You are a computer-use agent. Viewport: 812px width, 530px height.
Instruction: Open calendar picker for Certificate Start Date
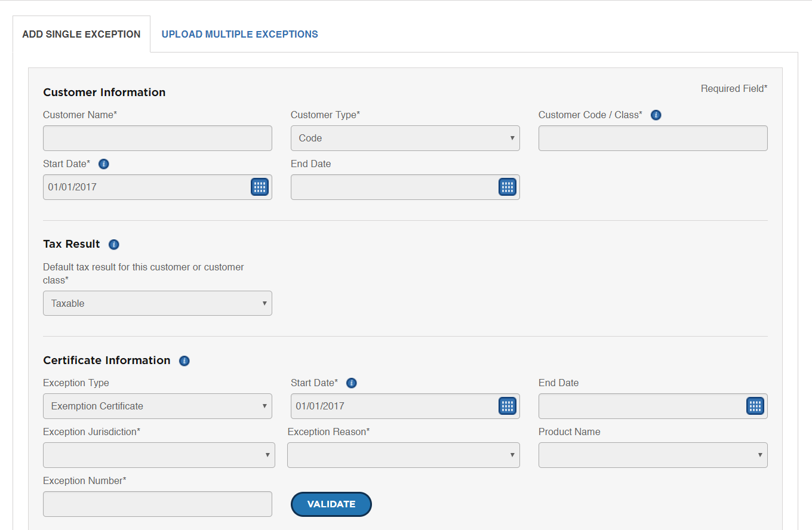pyautogui.click(x=507, y=406)
